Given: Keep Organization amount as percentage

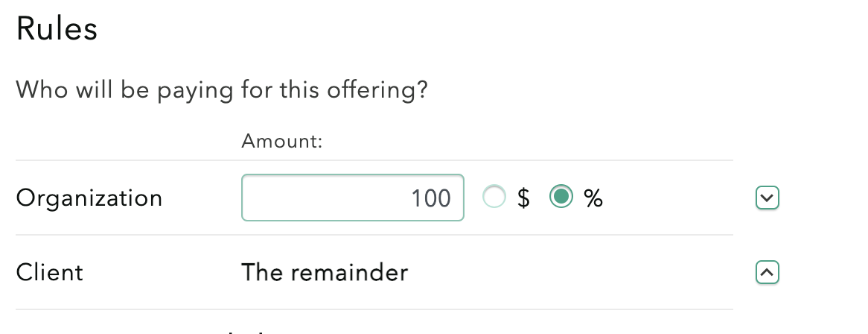Looking at the screenshot, I should [561, 198].
